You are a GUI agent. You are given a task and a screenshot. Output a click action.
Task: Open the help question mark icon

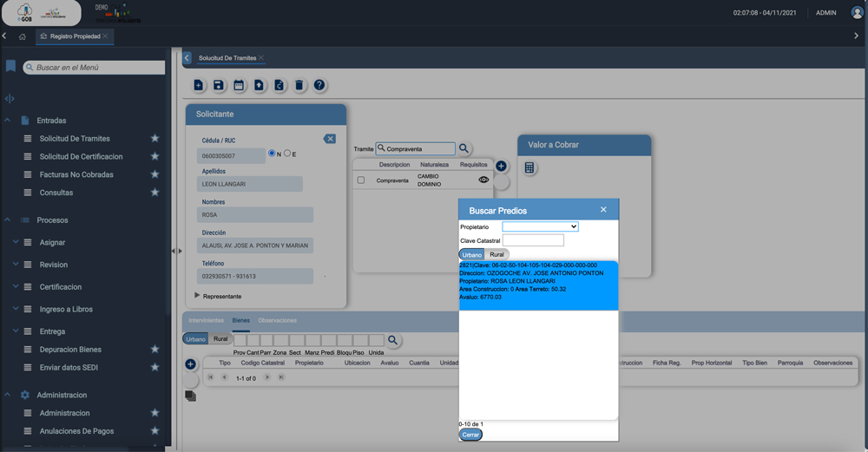point(319,85)
